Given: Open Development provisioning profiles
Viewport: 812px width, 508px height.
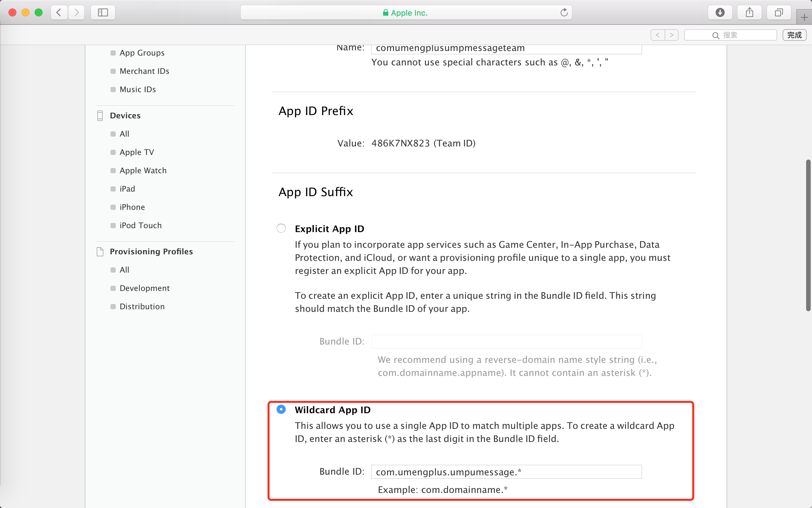Looking at the screenshot, I should click(145, 288).
